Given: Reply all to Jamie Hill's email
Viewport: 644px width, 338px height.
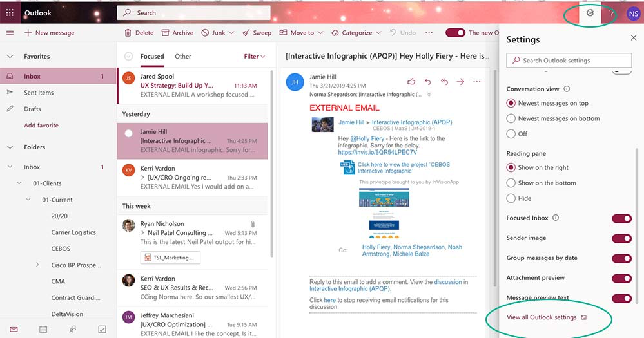Looking at the screenshot, I should [444, 82].
